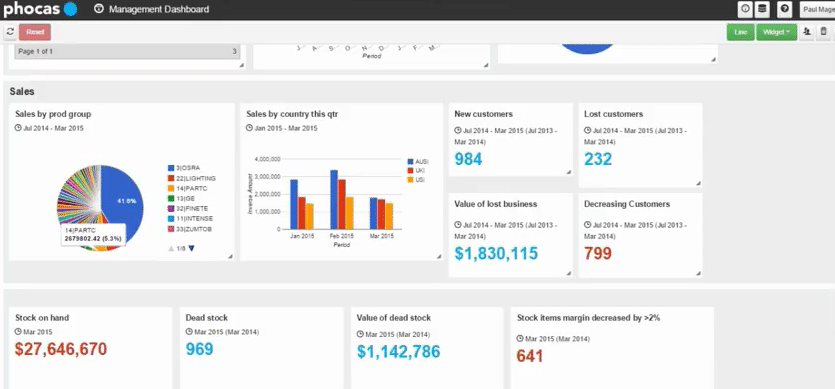835x389 pixels.
Task: Click the 11|INTENSE legend entry
Action: [190, 218]
